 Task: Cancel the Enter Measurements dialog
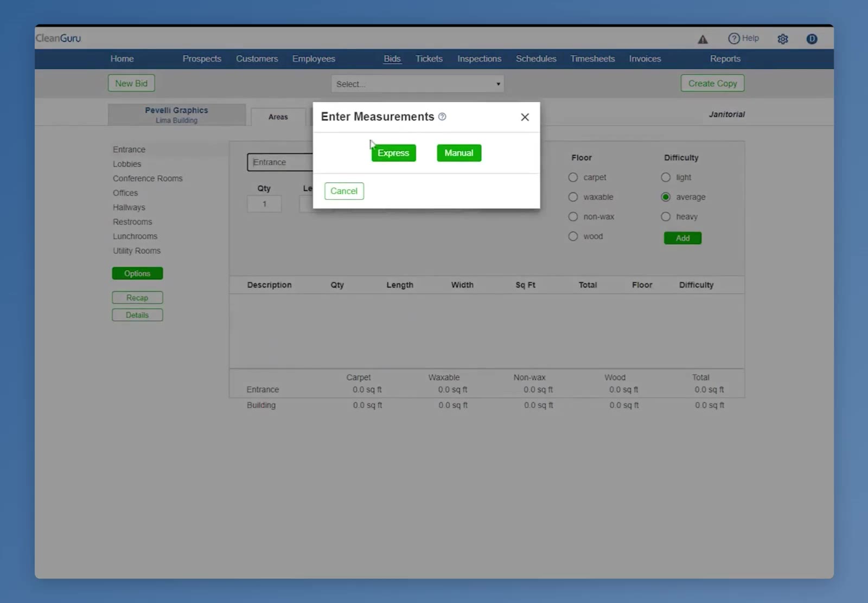(344, 191)
